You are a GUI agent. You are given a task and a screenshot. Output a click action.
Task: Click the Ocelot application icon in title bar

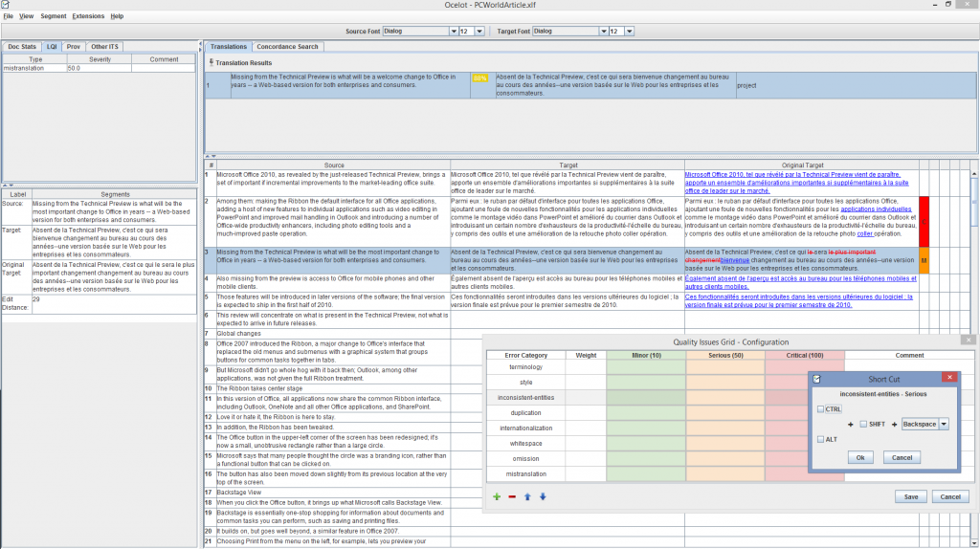(5, 5)
